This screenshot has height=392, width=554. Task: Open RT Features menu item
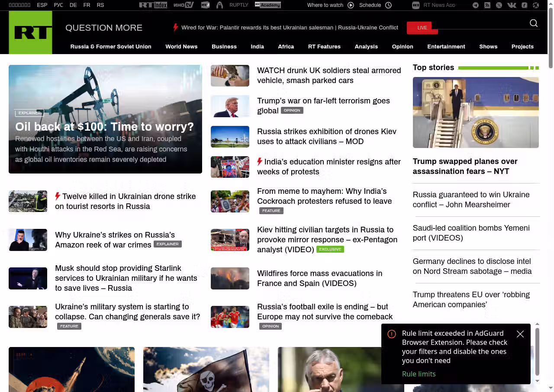point(324,47)
